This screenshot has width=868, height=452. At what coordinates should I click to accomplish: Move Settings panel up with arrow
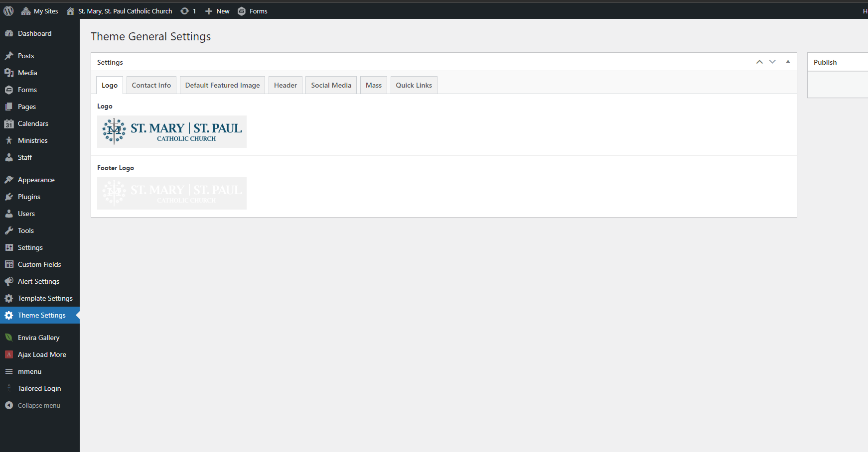pos(759,62)
